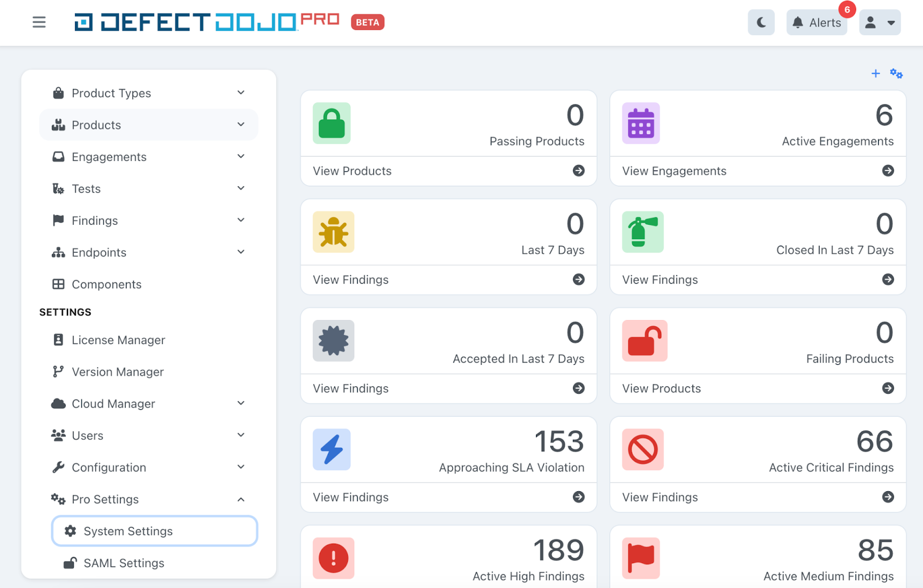Click the red prohibited Critical Findings icon
This screenshot has height=588, width=923.
643,450
